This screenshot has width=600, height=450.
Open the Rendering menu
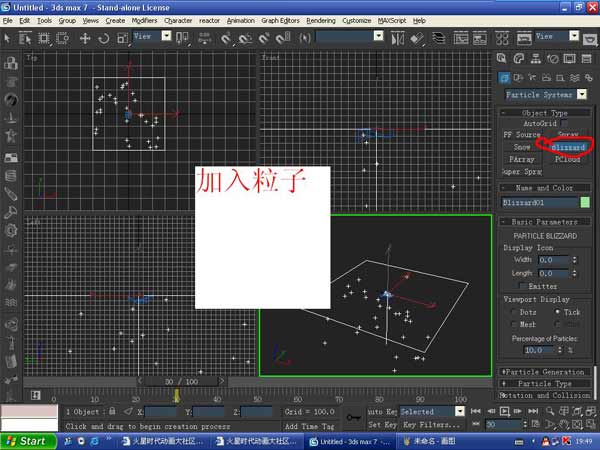pos(321,21)
